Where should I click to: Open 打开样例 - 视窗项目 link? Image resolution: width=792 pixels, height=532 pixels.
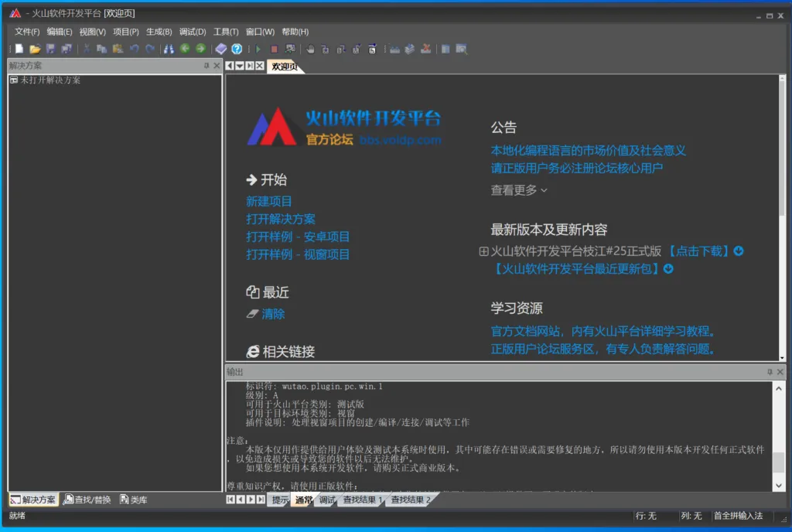click(298, 254)
